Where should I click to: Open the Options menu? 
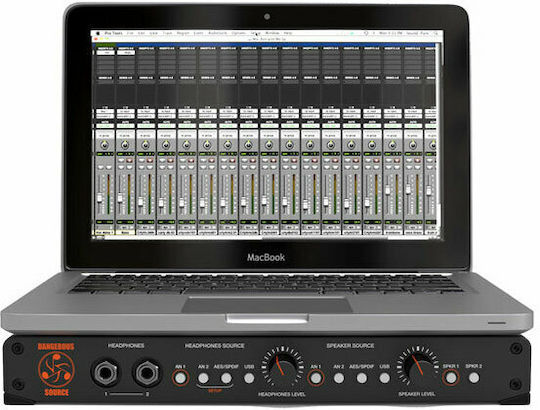(238, 33)
